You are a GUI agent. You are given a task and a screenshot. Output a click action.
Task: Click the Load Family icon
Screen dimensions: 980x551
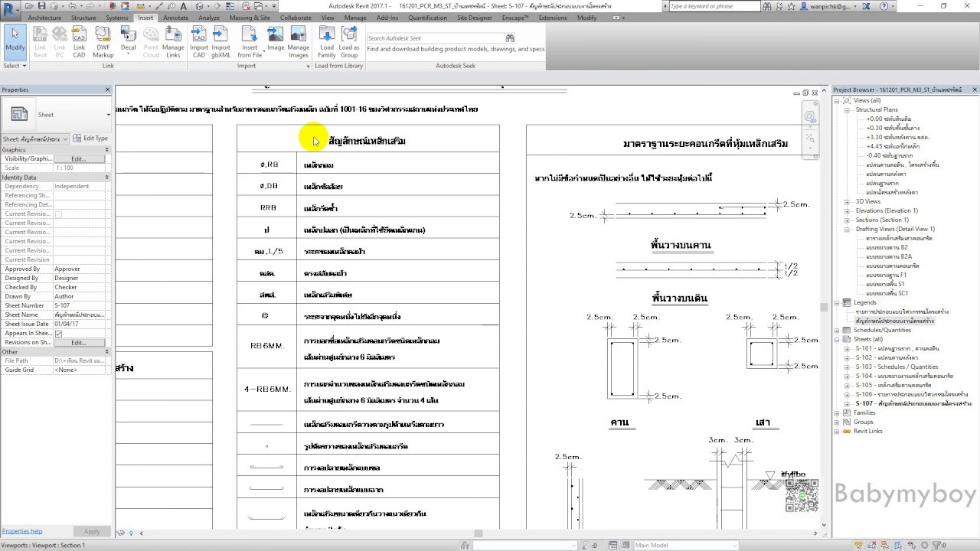[x=327, y=42]
